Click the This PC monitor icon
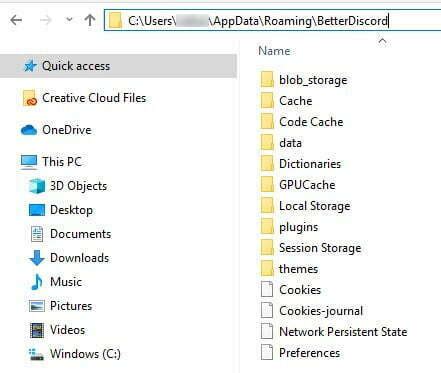This screenshot has height=373, width=441. [x=29, y=162]
